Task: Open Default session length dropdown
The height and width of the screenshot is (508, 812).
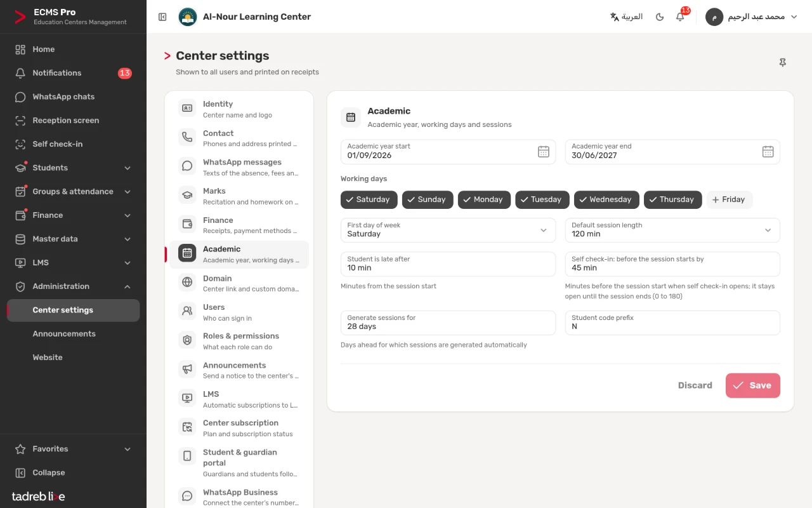Action: (x=672, y=230)
